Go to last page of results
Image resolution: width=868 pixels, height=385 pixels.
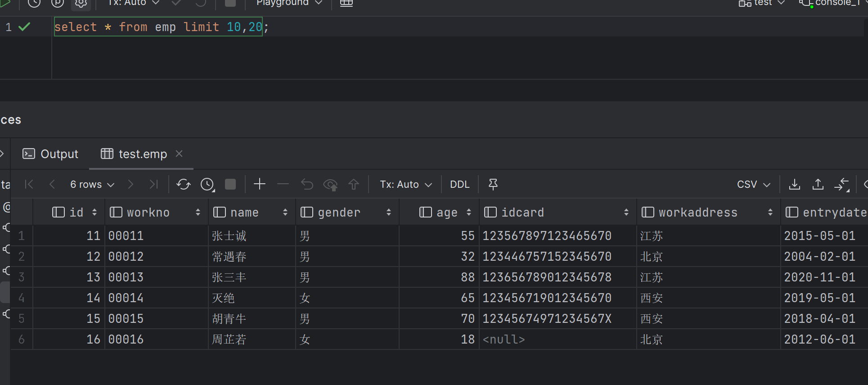point(153,184)
